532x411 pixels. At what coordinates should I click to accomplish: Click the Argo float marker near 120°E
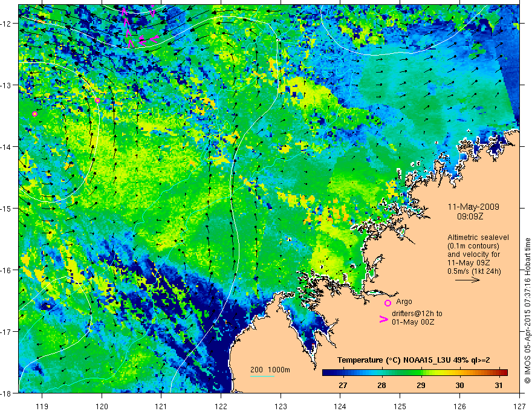(x=97, y=101)
